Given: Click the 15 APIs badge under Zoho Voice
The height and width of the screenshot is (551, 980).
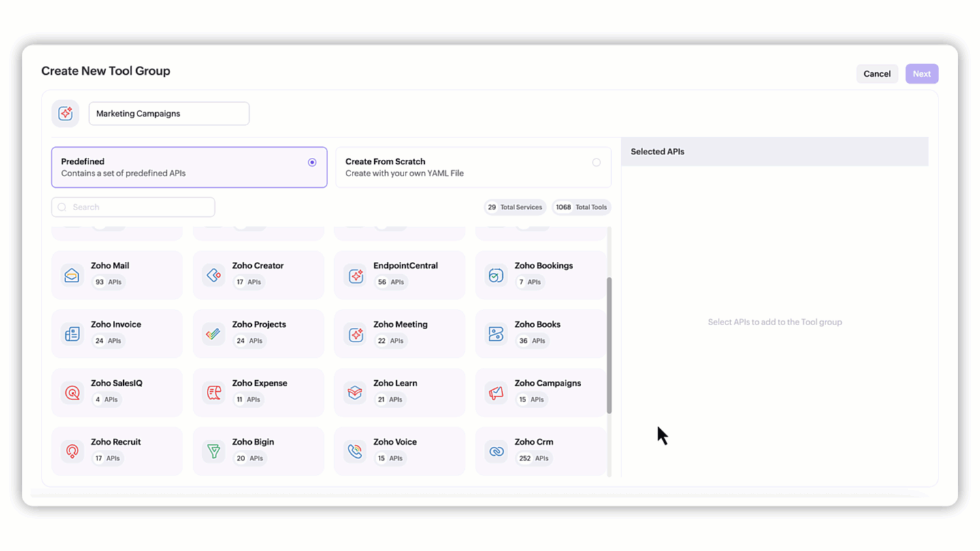Looking at the screenshot, I should click(390, 458).
